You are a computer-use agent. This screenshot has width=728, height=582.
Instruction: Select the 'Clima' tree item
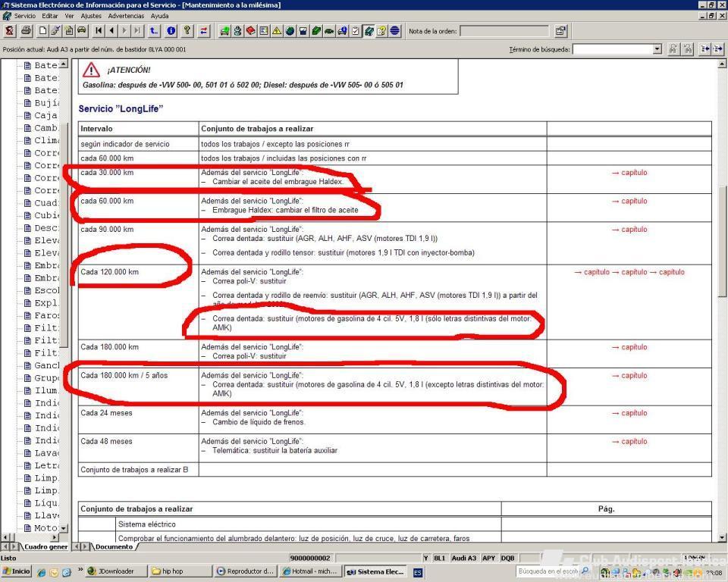[42, 141]
